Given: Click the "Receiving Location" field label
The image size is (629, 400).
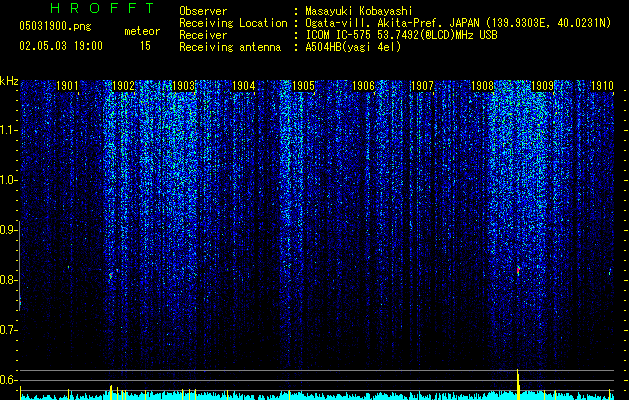Looking at the screenshot, I should (x=233, y=23).
